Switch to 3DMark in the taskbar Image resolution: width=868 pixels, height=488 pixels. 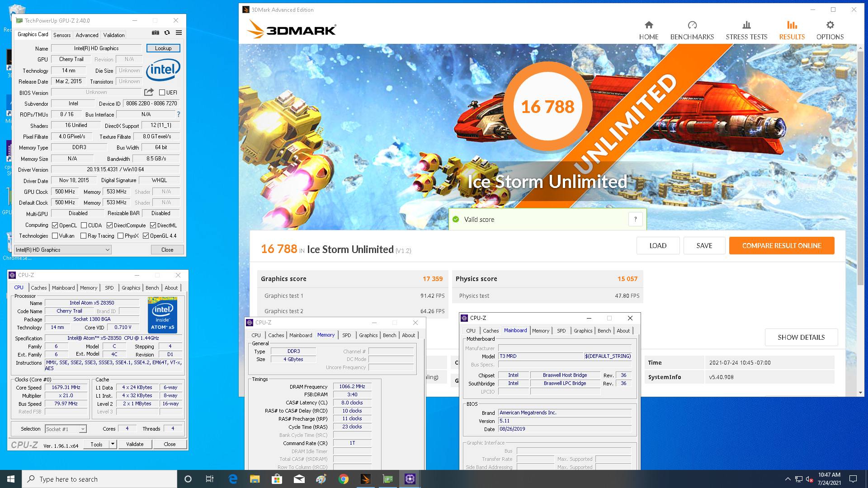[x=366, y=479]
